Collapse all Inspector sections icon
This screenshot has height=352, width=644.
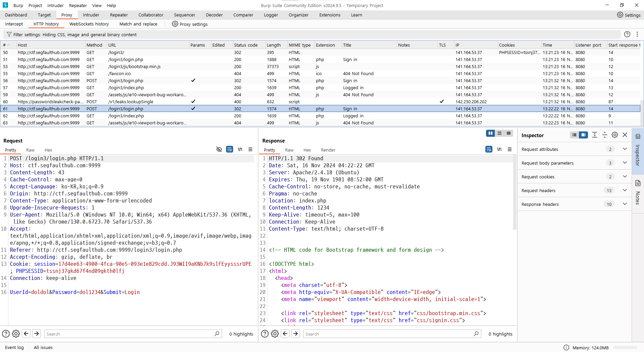pos(605,135)
